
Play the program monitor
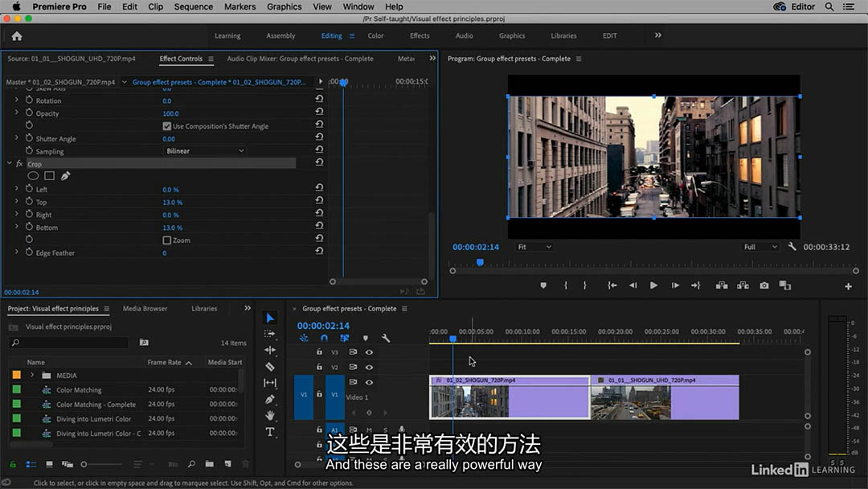point(653,286)
